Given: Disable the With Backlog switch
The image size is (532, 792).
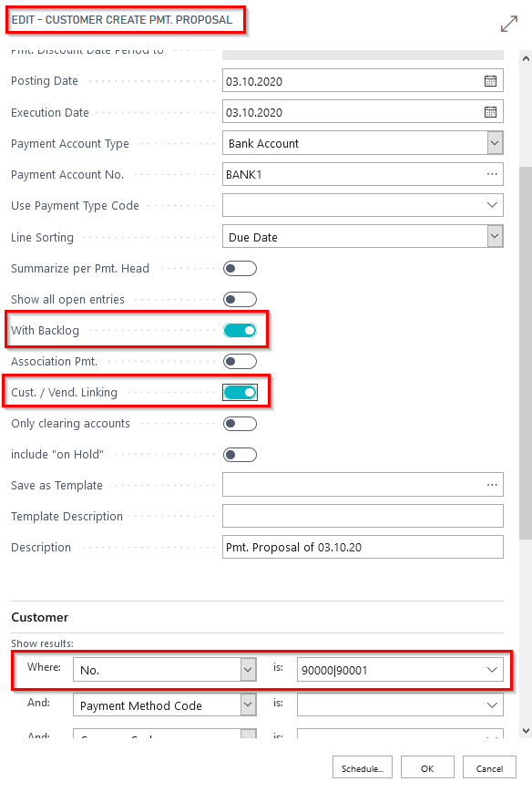Looking at the screenshot, I should tap(240, 330).
